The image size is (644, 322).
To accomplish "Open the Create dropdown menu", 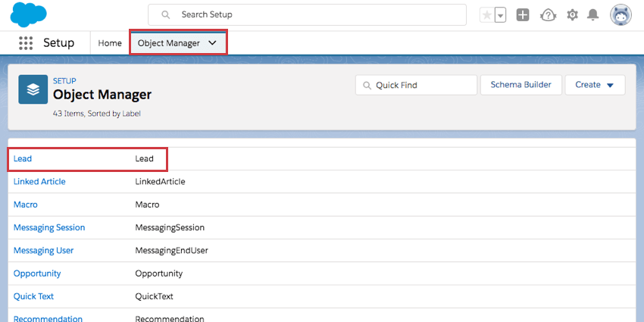I will (x=595, y=85).
